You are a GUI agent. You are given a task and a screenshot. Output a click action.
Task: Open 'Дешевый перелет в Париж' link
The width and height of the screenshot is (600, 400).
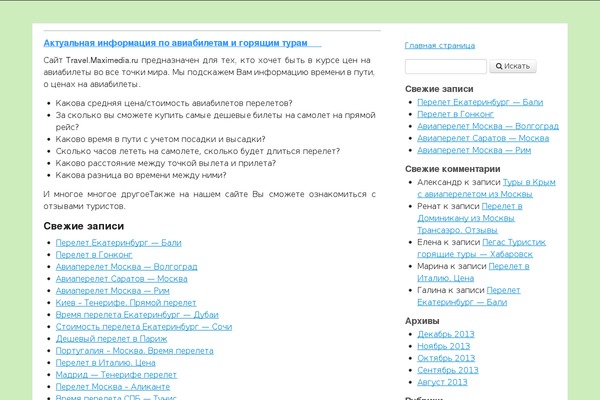pyautogui.click(x=111, y=339)
